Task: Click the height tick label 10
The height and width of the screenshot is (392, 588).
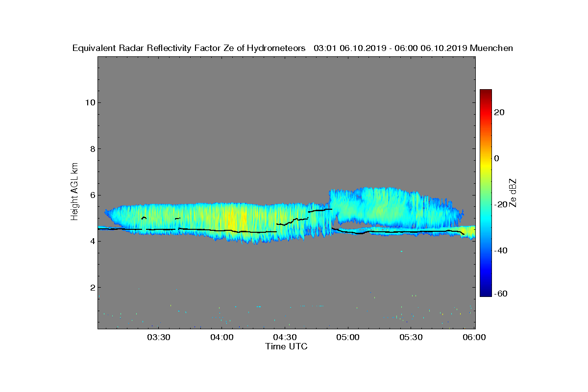Action: click(89, 102)
